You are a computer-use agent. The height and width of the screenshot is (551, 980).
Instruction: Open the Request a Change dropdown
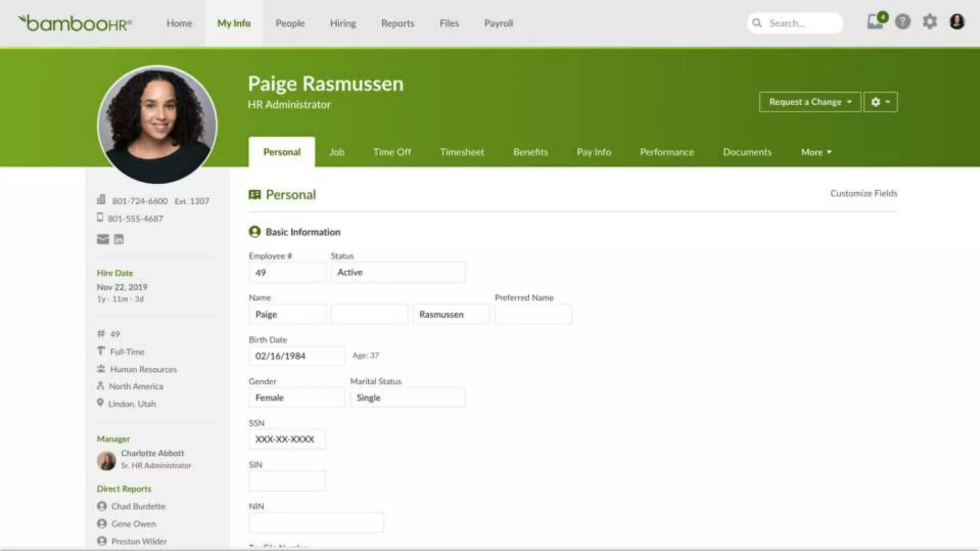click(x=810, y=102)
